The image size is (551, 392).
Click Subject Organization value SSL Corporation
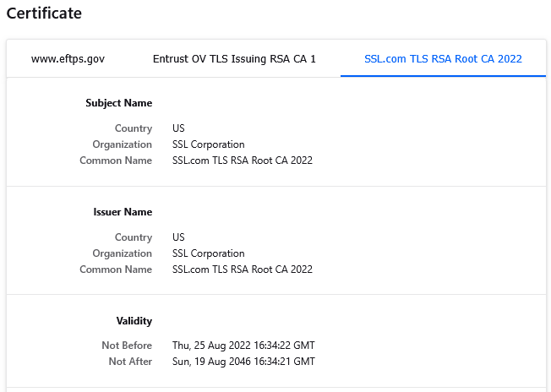coord(209,144)
